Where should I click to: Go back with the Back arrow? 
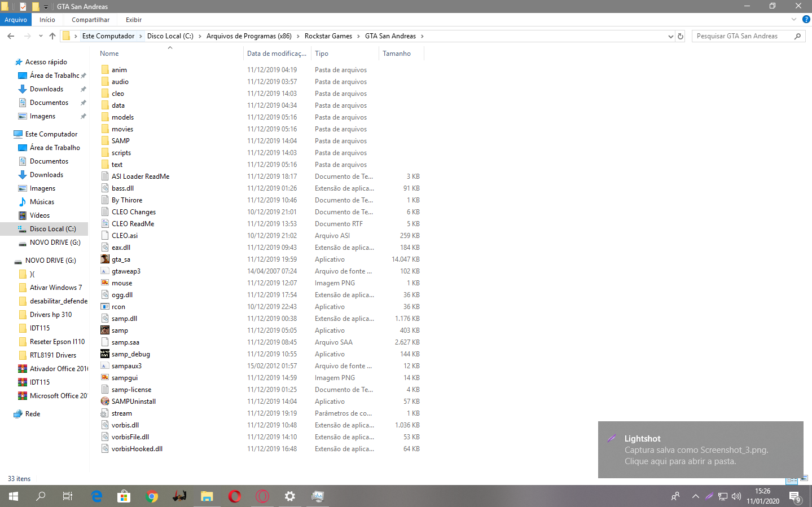11,36
